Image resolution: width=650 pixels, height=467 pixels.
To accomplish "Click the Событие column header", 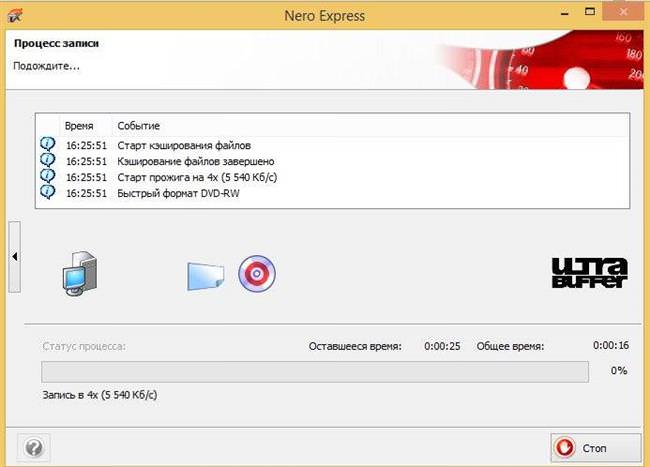I will 370,126.
